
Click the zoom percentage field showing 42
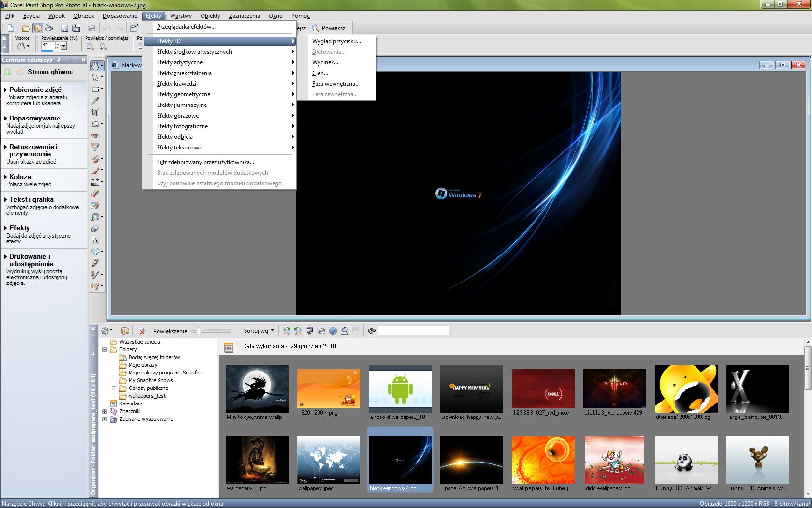pyautogui.click(x=47, y=45)
